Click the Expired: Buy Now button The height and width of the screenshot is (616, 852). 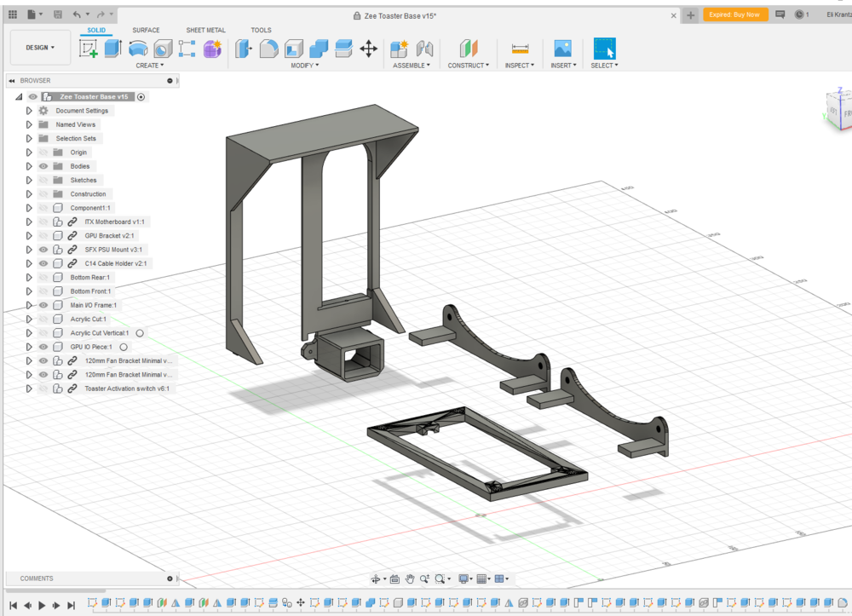click(735, 14)
